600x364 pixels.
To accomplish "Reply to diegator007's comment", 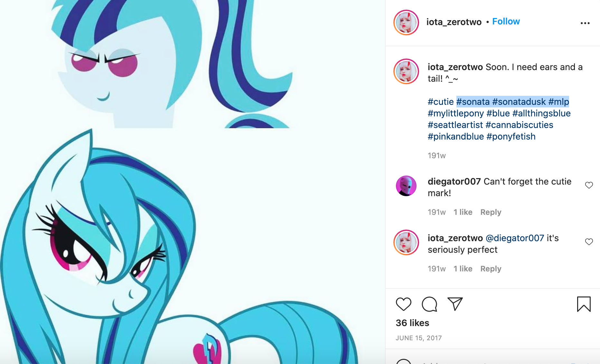I will (x=491, y=212).
